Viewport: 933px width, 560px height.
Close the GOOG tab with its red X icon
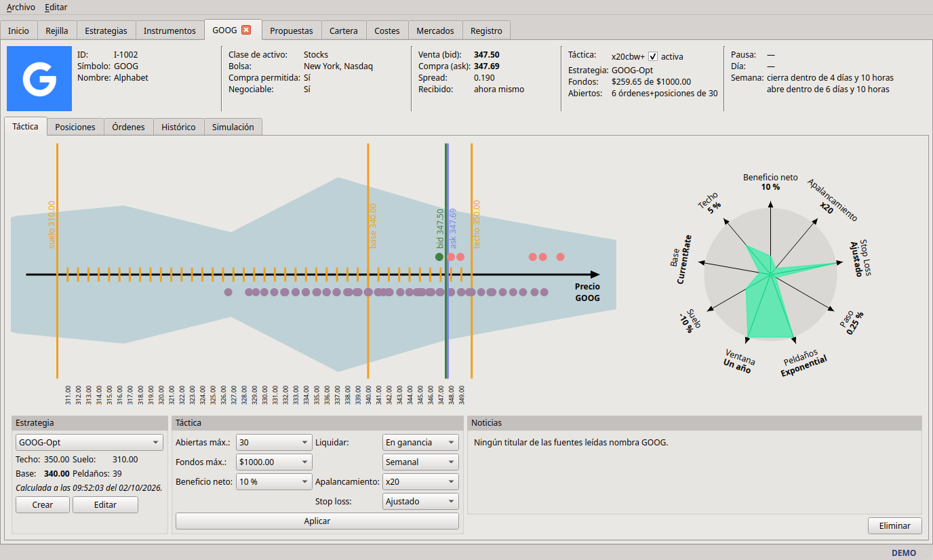(x=246, y=30)
